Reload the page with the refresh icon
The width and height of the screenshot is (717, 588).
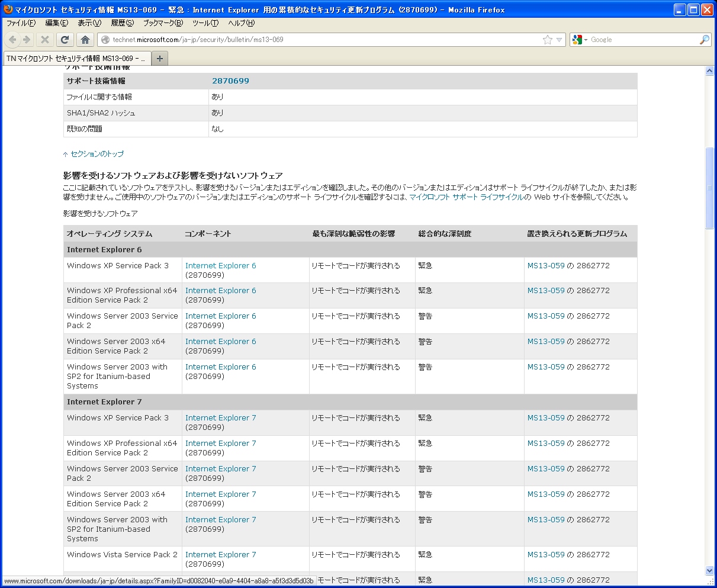coord(65,40)
